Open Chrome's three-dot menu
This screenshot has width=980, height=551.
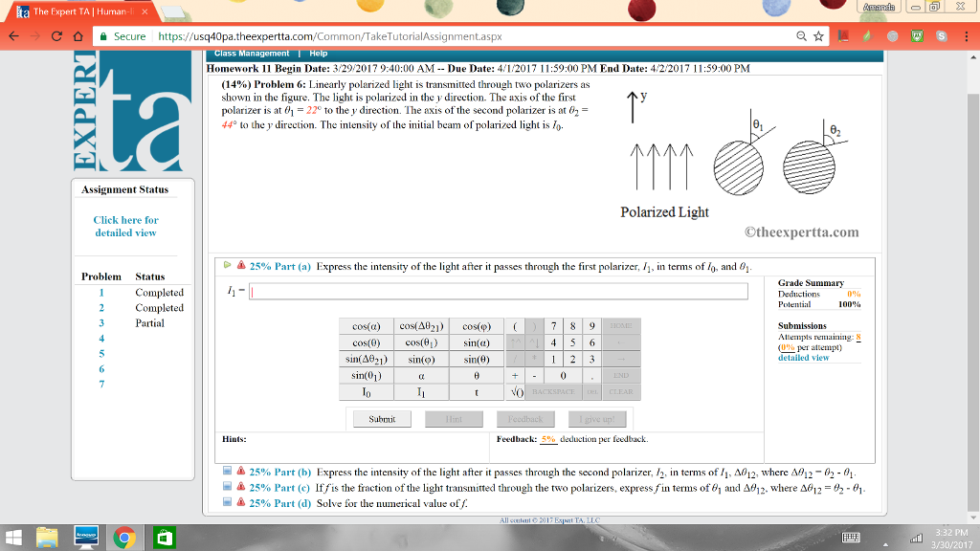pyautogui.click(x=966, y=35)
